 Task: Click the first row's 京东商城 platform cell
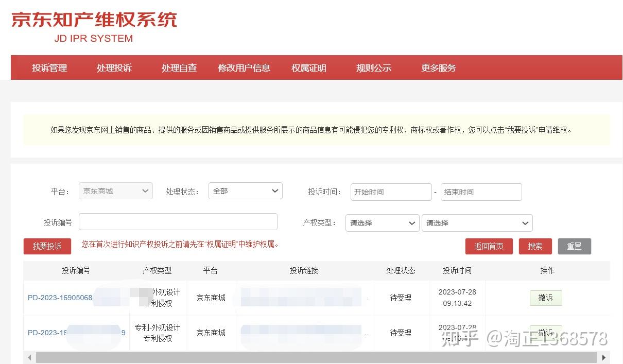tap(211, 298)
